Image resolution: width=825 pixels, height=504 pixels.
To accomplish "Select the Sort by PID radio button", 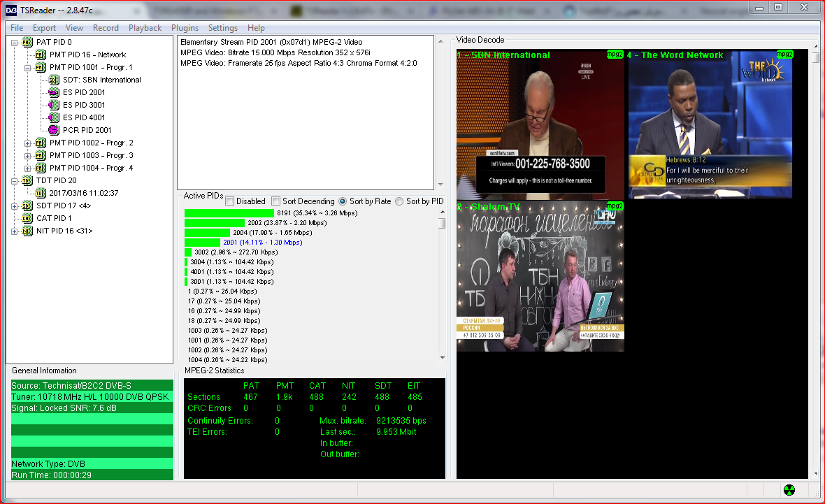I will coord(399,201).
